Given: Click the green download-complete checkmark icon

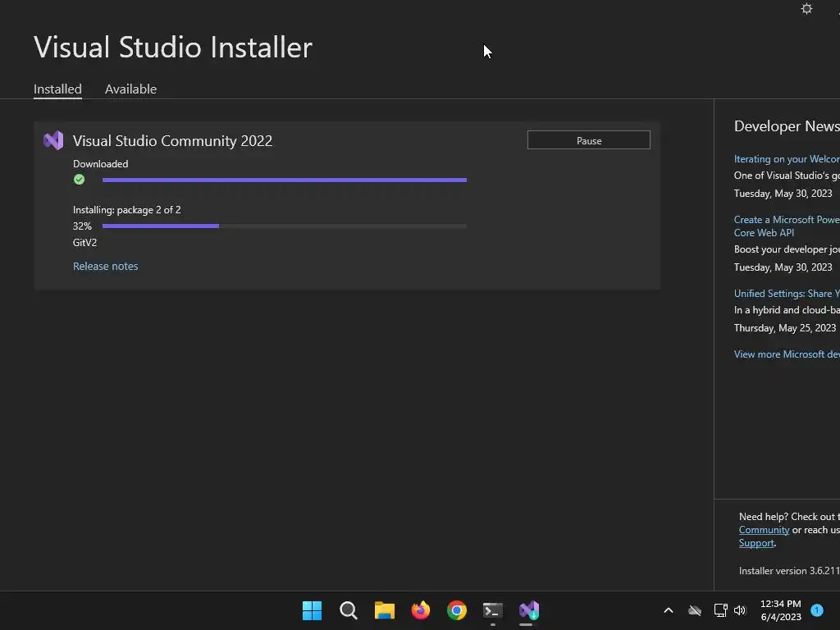Looking at the screenshot, I should pyautogui.click(x=80, y=180).
